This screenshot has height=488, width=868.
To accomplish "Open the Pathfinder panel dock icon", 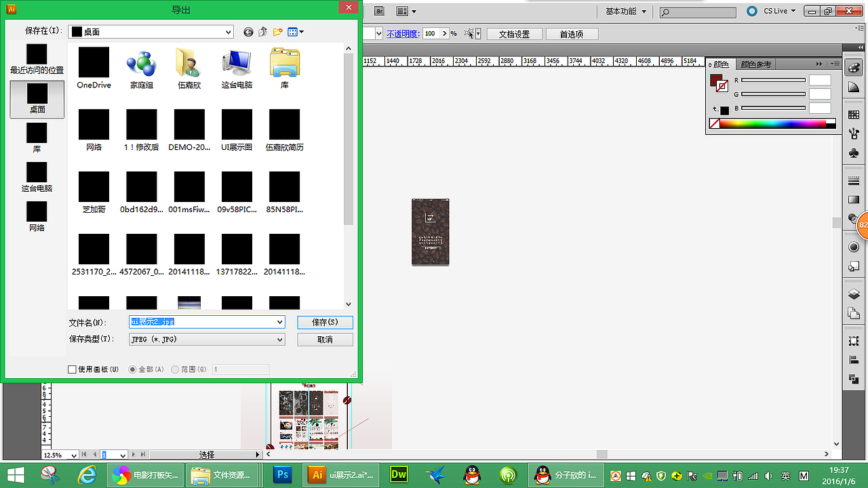I will (854, 379).
